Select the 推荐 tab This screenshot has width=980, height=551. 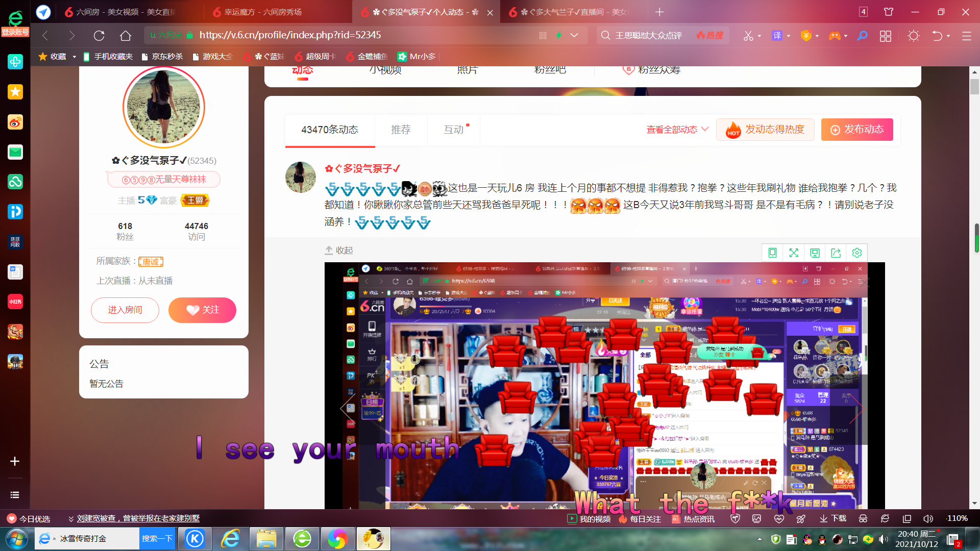point(401,130)
